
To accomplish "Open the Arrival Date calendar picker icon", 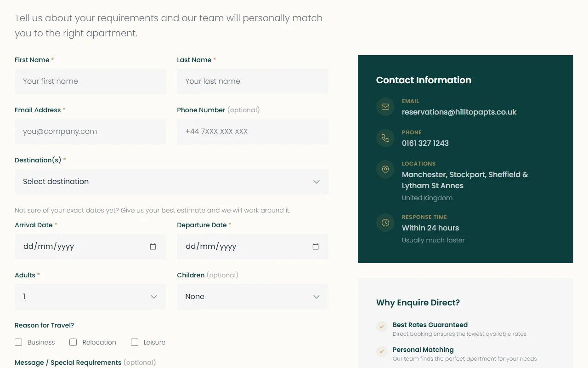I will pos(153,247).
